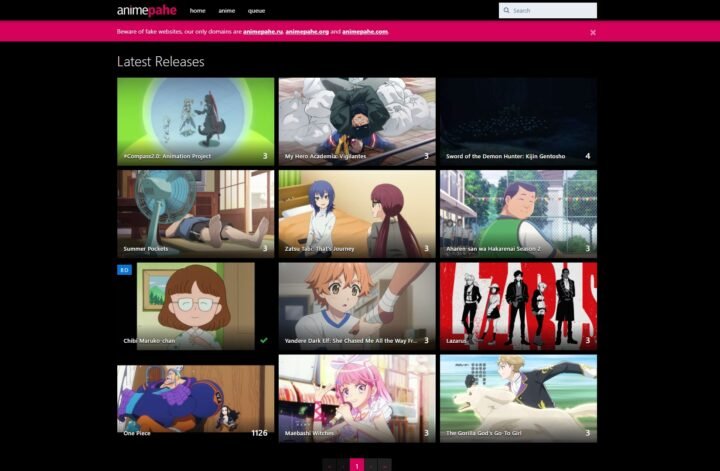This screenshot has height=471, width=720.
Task: Open Chibi Maruko-chan release thumbnail
Action: point(196,306)
